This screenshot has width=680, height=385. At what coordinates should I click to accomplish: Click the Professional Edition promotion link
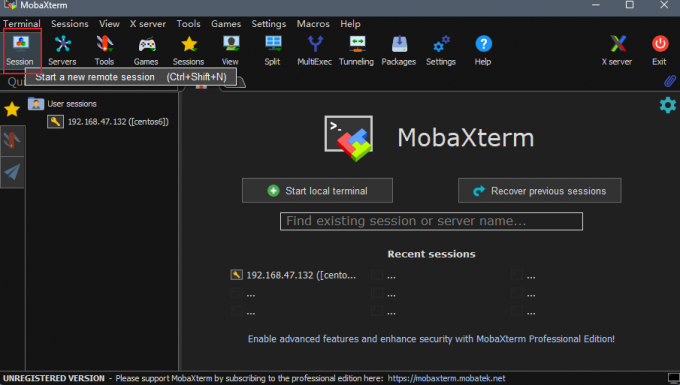point(431,339)
